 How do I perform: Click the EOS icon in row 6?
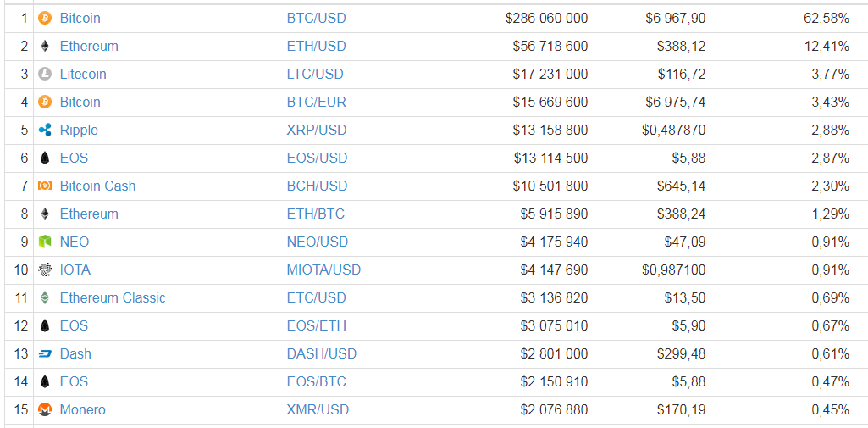click(45, 158)
